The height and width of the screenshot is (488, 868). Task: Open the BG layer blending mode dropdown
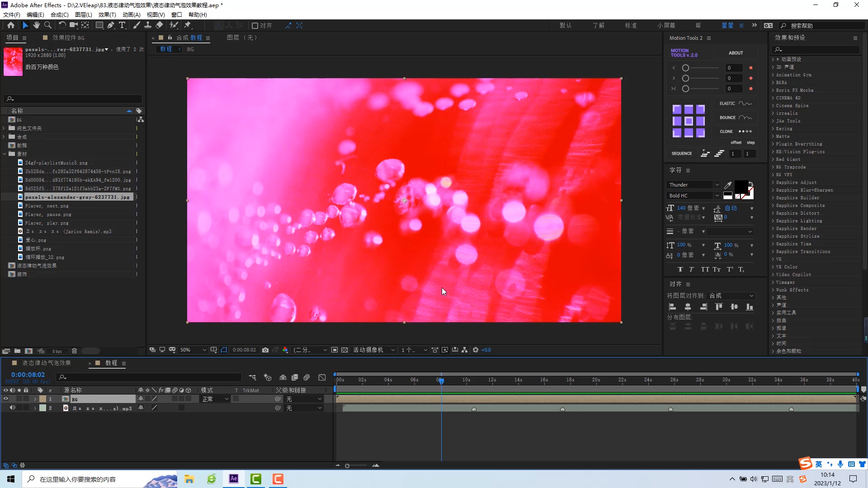click(x=215, y=399)
